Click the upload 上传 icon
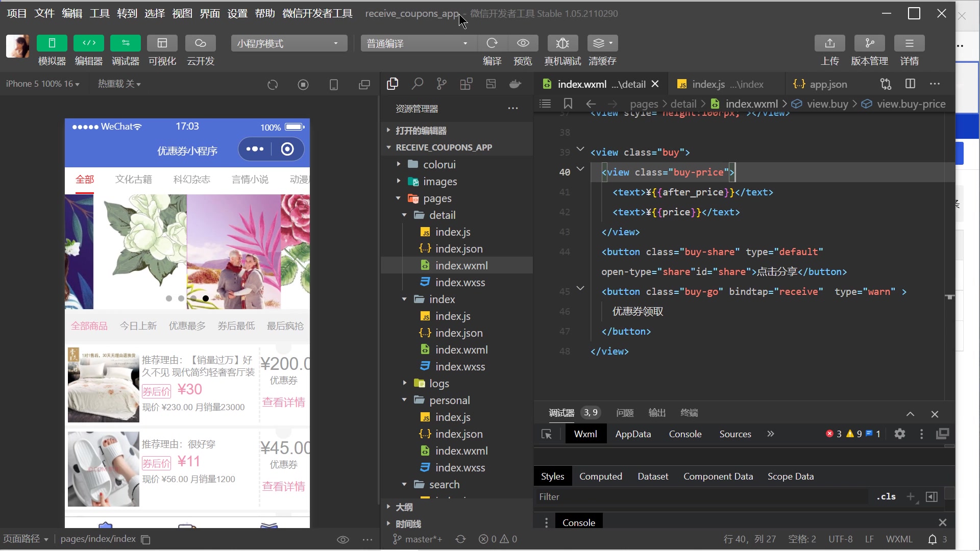This screenshot has width=980, height=551. point(829,43)
